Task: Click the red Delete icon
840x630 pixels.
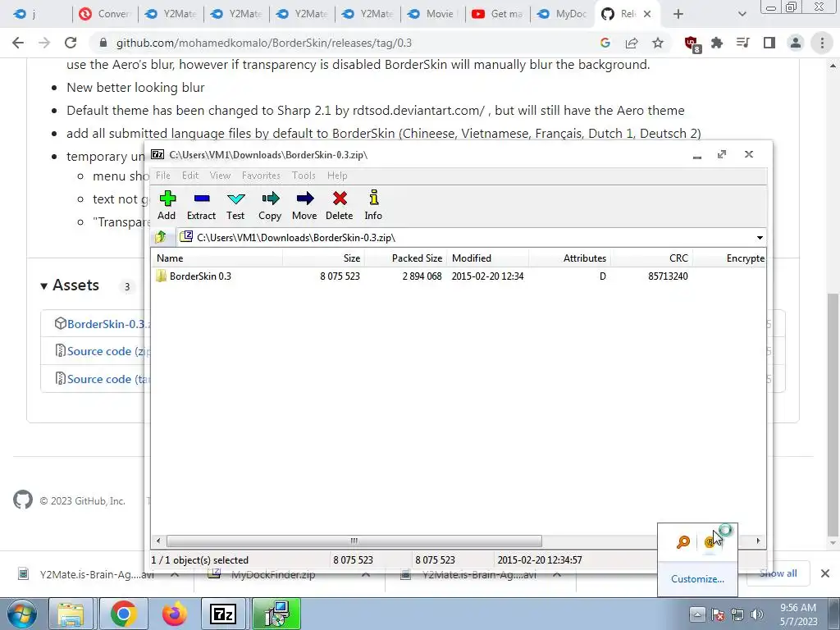Action: [339, 205]
